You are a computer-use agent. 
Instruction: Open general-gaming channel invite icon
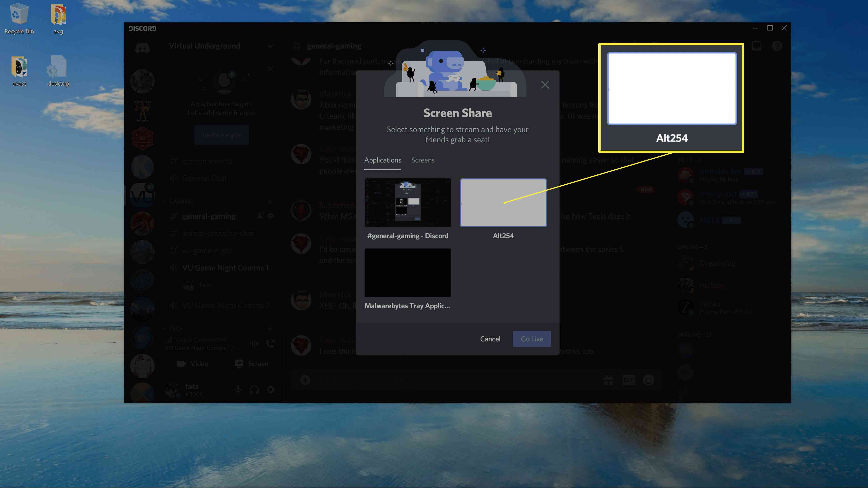pyautogui.click(x=260, y=216)
